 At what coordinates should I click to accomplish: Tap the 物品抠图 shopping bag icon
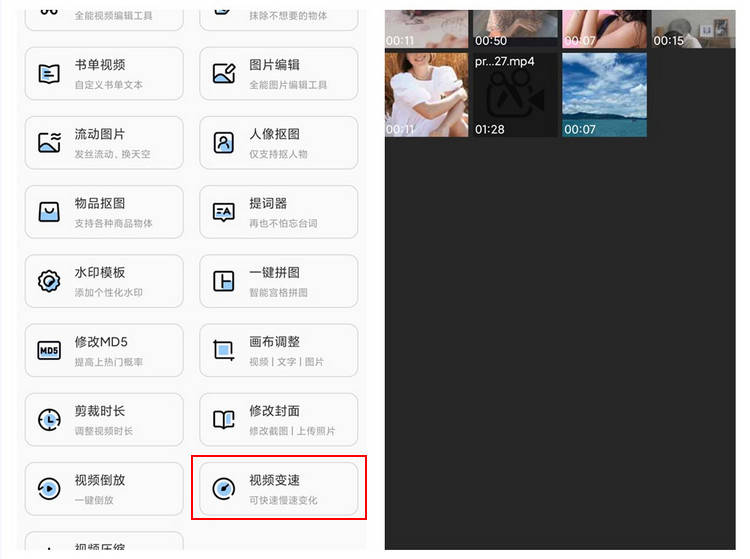(49, 212)
